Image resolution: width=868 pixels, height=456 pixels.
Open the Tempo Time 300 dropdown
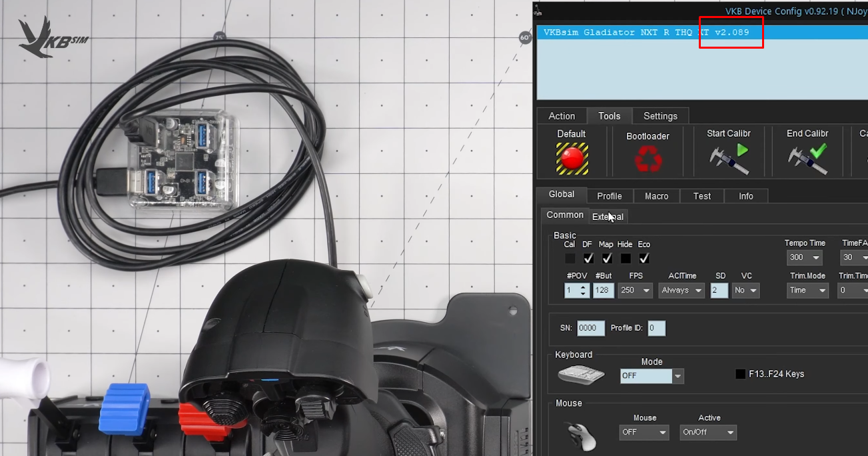805,258
